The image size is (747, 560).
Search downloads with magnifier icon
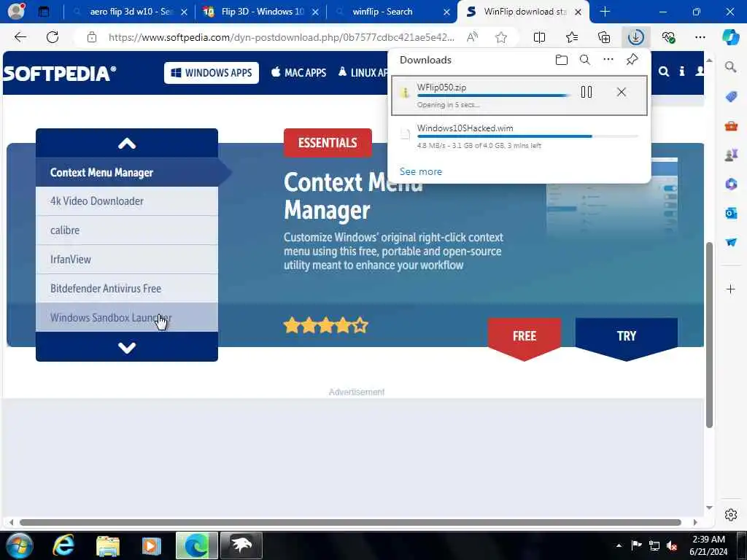(585, 60)
